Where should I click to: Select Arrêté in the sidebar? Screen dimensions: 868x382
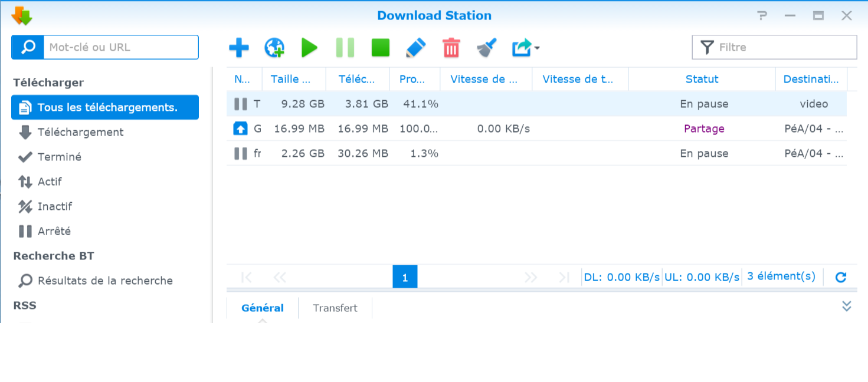tap(105, 231)
